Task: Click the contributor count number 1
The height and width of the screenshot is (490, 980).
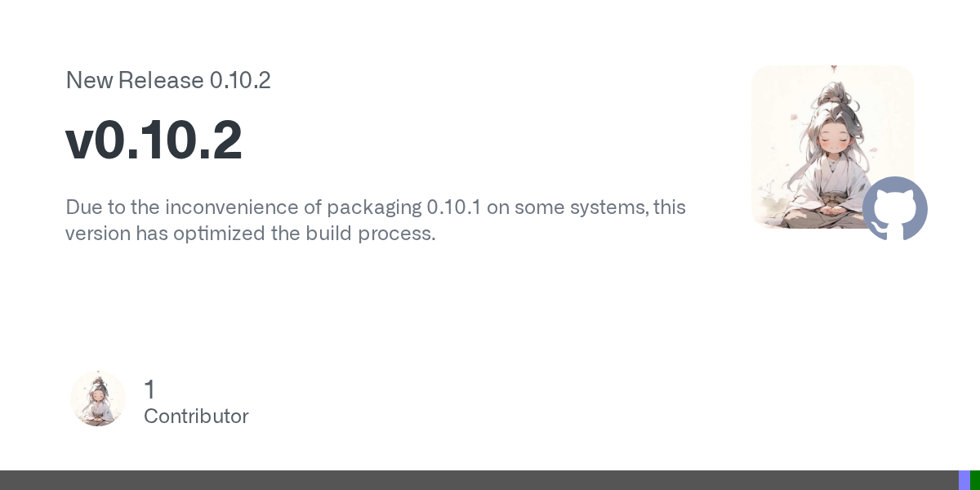Action: (149, 390)
